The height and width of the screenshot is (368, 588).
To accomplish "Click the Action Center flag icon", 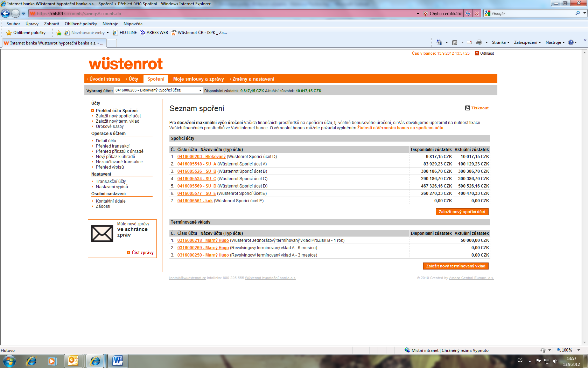I will coord(538,361).
